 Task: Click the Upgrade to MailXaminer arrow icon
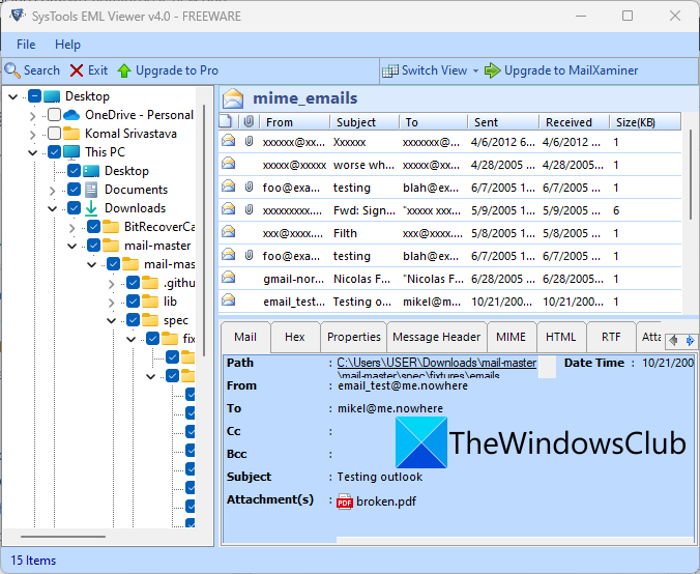point(492,71)
